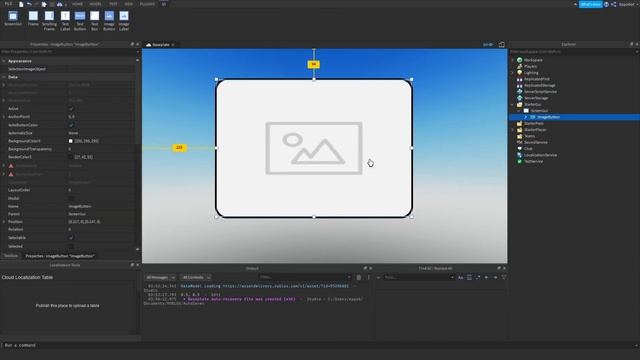
Task: Toggle the Modal property checkbox
Action: [71, 198]
